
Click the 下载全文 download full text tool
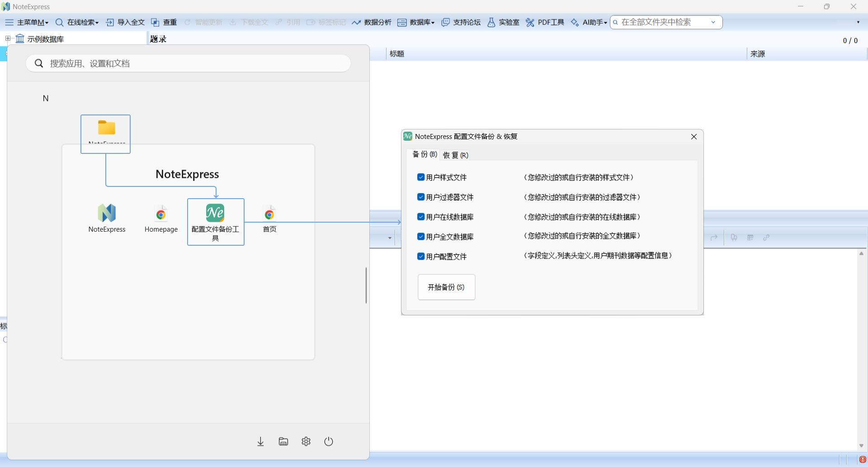[x=249, y=22]
